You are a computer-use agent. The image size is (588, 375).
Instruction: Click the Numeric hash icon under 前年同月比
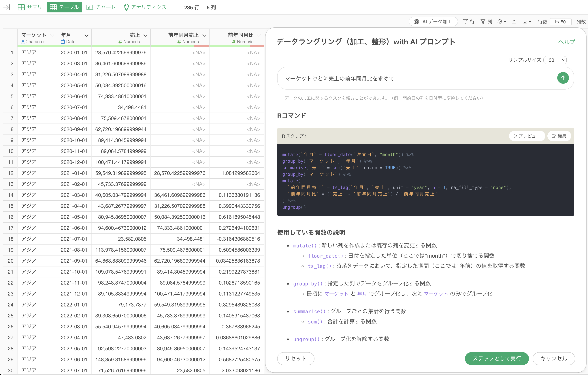234,42
